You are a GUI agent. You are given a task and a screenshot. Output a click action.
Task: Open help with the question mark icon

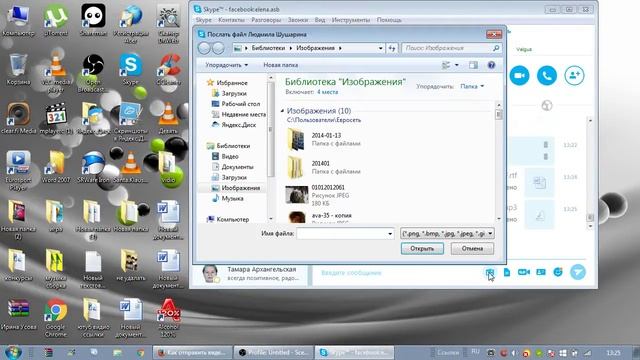tap(491, 65)
